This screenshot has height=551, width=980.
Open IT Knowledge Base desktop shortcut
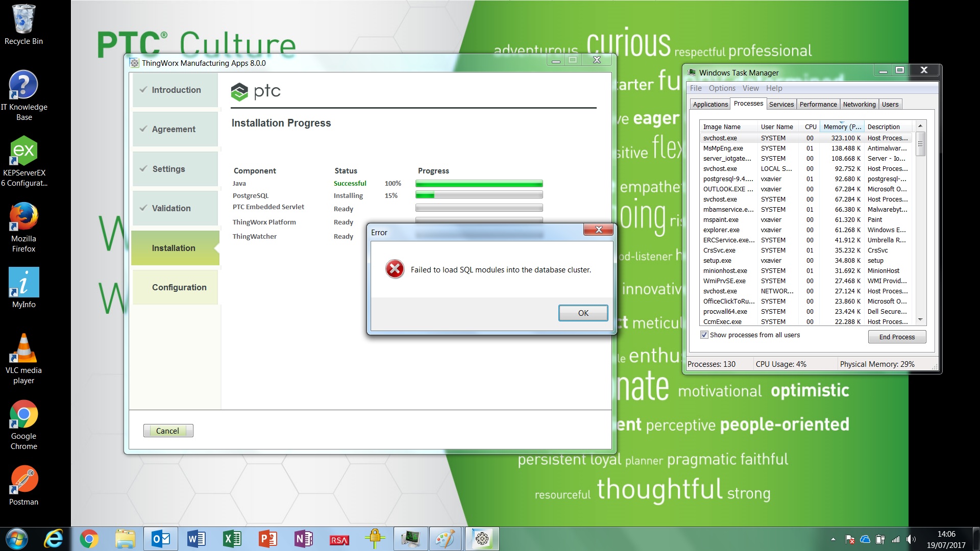[x=23, y=95]
